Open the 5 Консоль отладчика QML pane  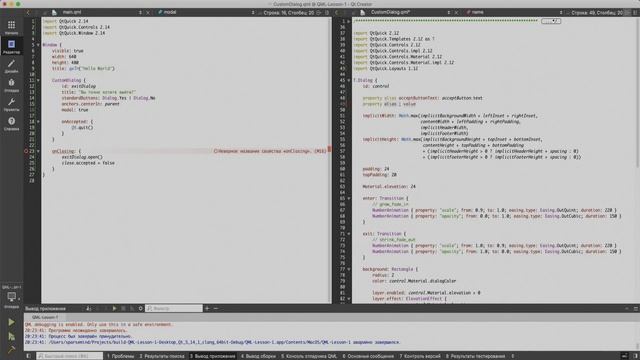click(309, 356)
